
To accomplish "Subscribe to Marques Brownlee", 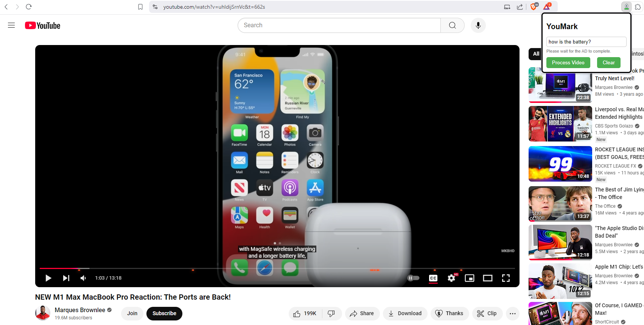I will [x=164, y=314].
